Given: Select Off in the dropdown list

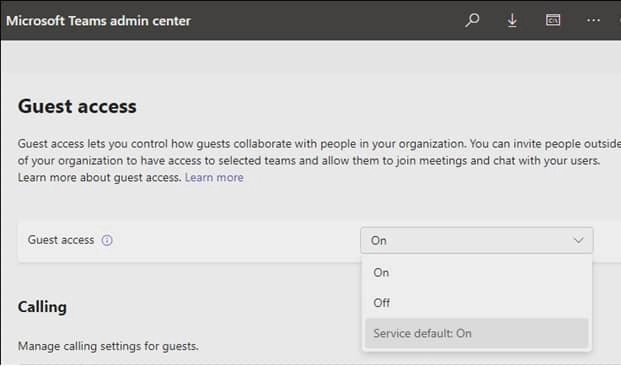Looking at the screenshot, I should point(476,303).
